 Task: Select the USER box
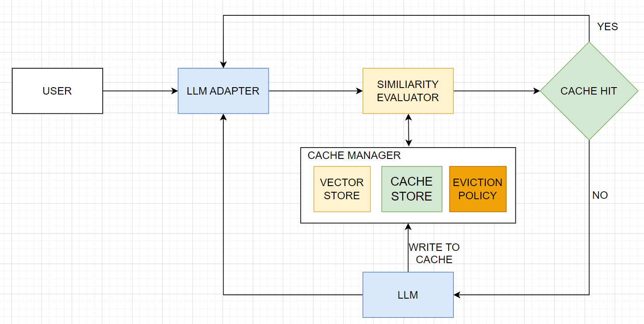coord(57,91)
